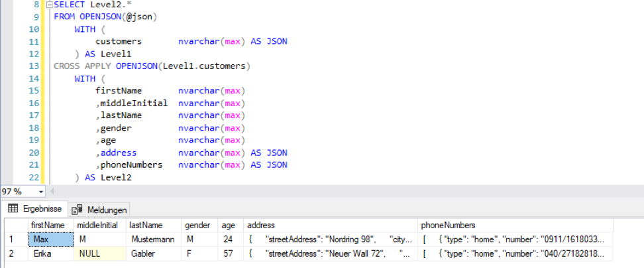644x268 pixels.
Task: Click the grid icon on the Ergebnisse tab
Action: click(12, 209)
